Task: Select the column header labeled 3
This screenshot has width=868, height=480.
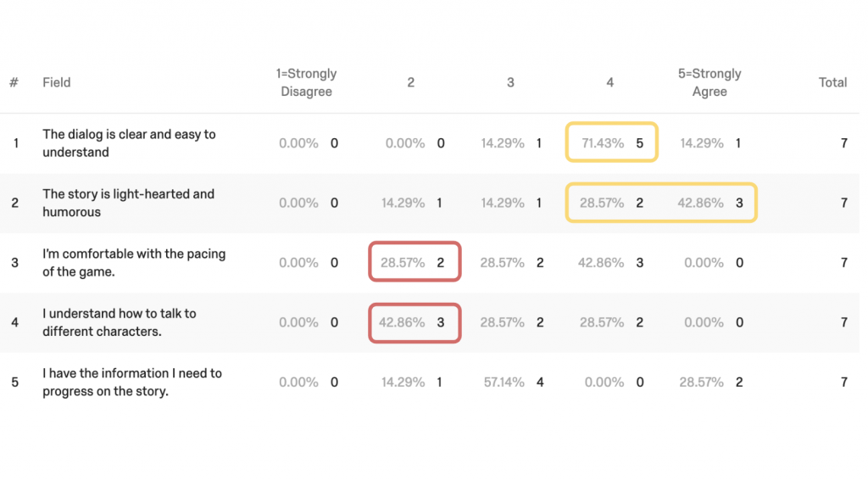Action: [510, 82]
